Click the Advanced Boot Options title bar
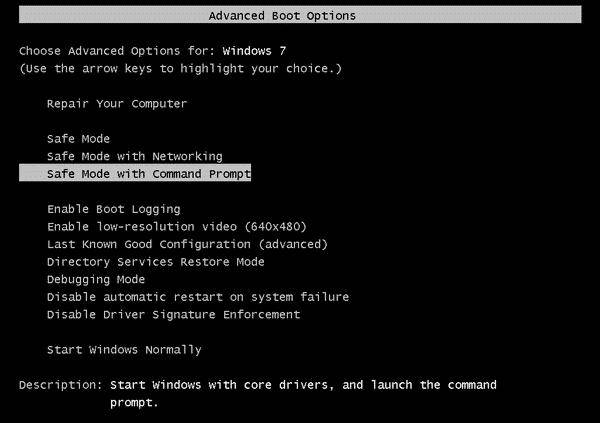 pyautogui.click(x=281, y=16)
